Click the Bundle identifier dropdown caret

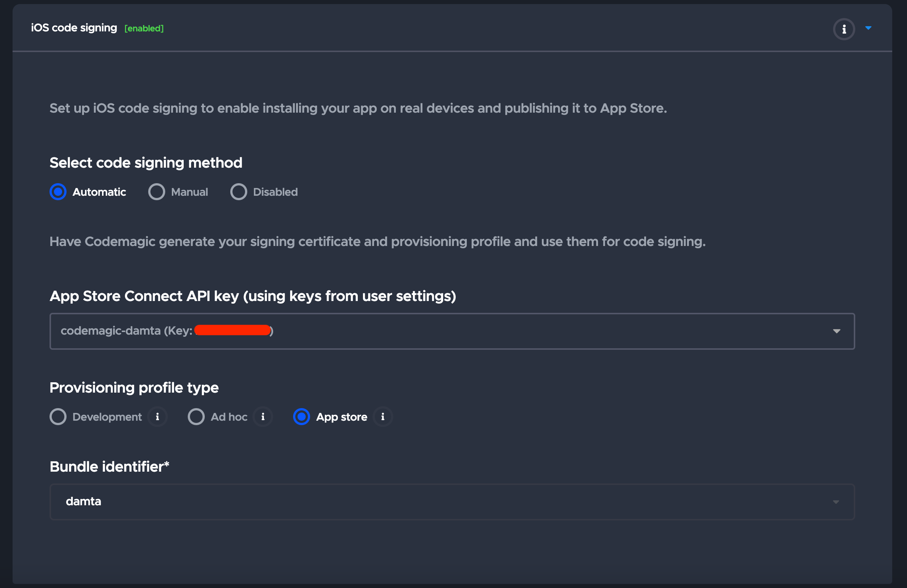[x=835, y=502]
